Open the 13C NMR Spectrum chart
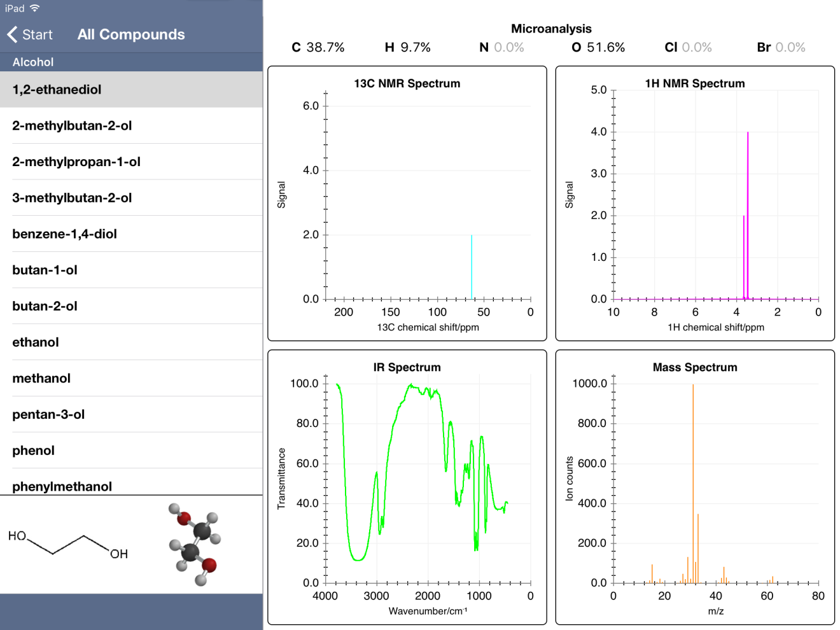Image resolution: width=840 pixels, height=630 pixels. (407, 204)
